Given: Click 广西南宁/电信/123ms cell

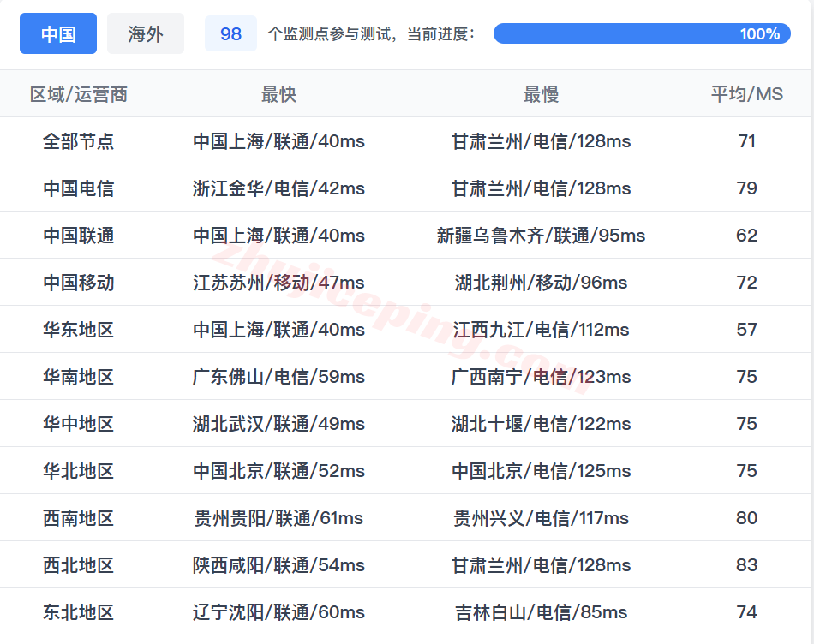Looking at the screenshot, I should [541, 377].
